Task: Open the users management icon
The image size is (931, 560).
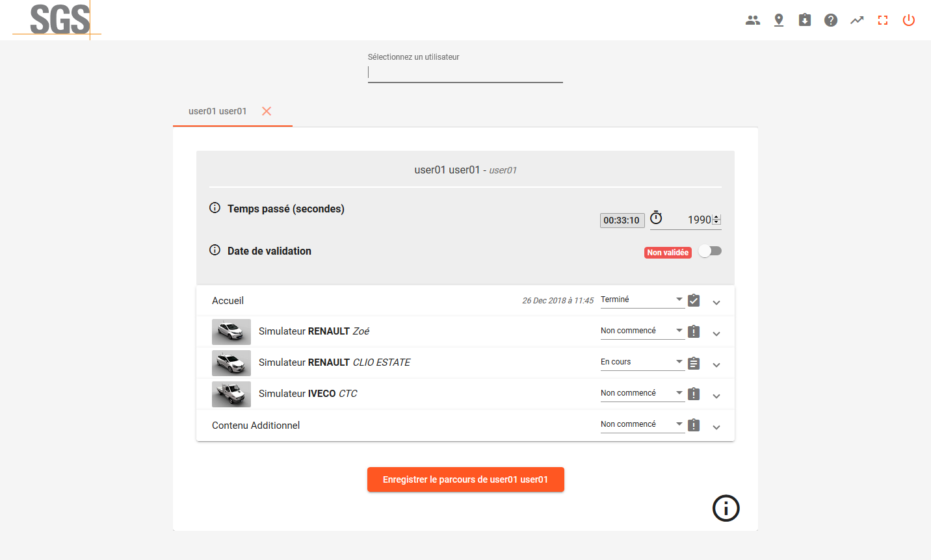Action: (x=753, y=20)
